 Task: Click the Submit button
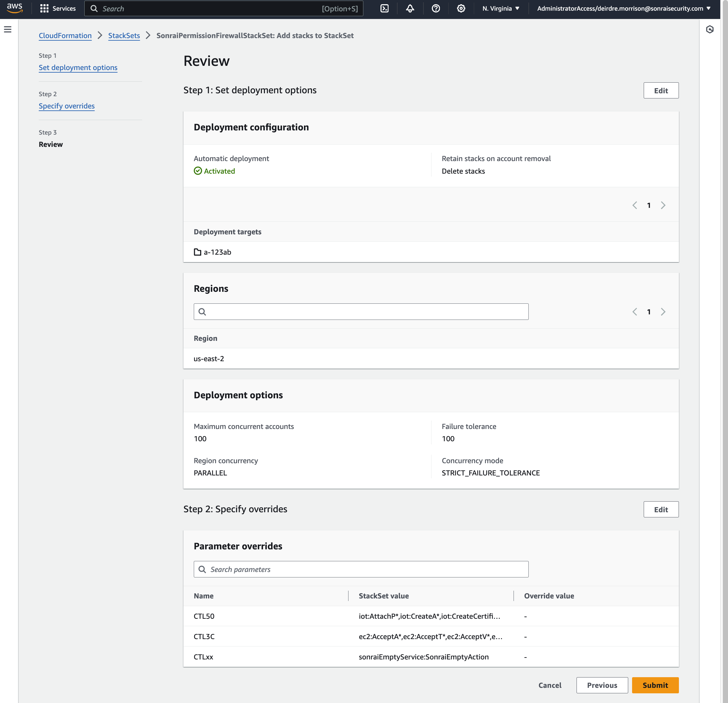pyautogui.click(x=655, y=685)
